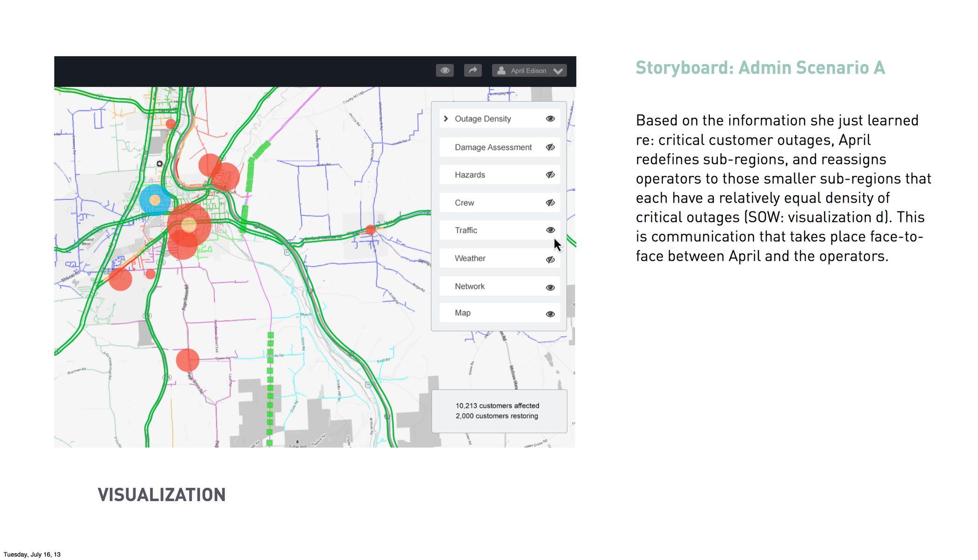Show the Hazards layer via eye icon
This screenshot has height=560, width=978.
(550, 175)
